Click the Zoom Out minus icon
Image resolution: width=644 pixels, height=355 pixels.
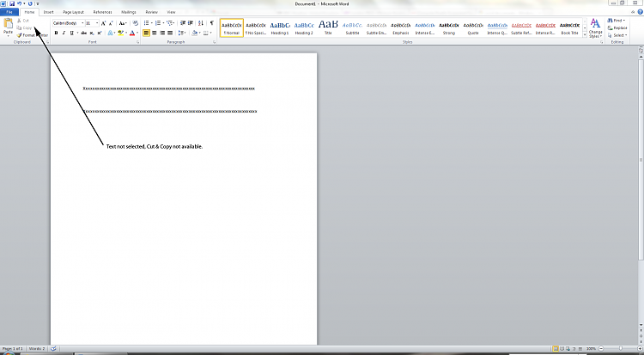[601, 348]
